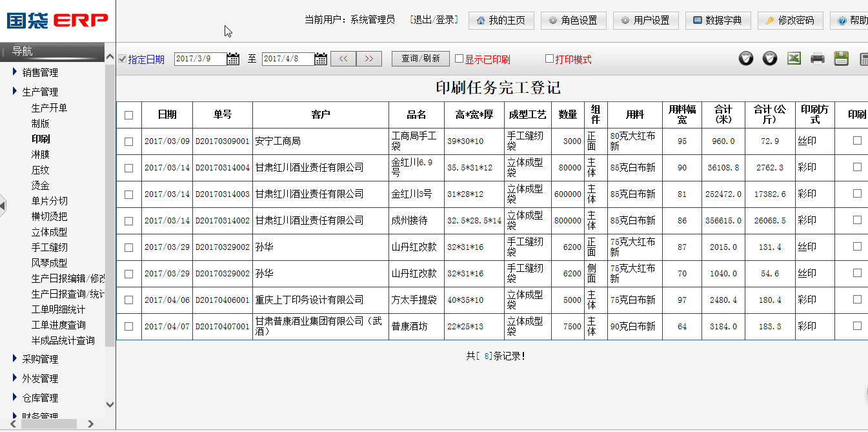Select 立体成型 from the sidebar menu
The image size is (868, 432).
49,232
